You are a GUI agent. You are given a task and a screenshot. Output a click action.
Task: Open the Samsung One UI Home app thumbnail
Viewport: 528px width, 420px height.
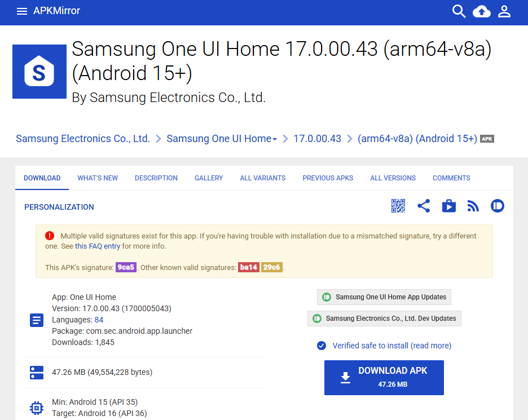[x=39, y=72]
